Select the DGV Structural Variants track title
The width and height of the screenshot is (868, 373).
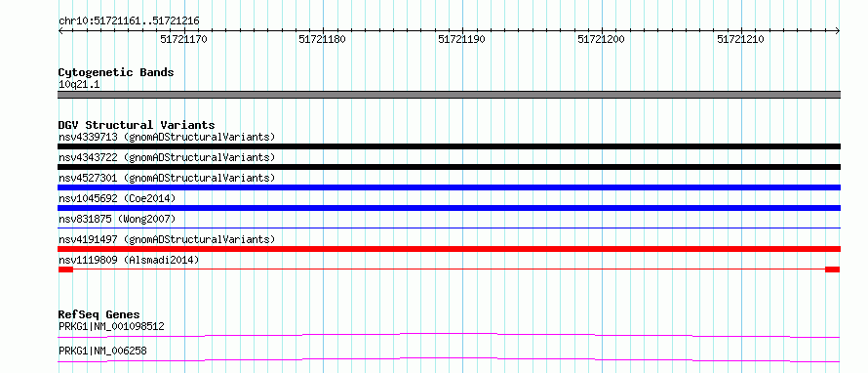pyautogui.click(x=137, y=125)
